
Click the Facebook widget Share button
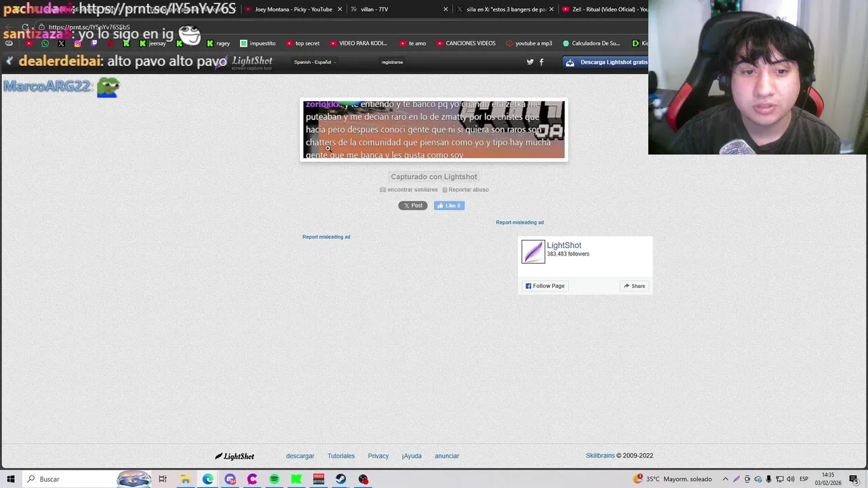(634, 286)
